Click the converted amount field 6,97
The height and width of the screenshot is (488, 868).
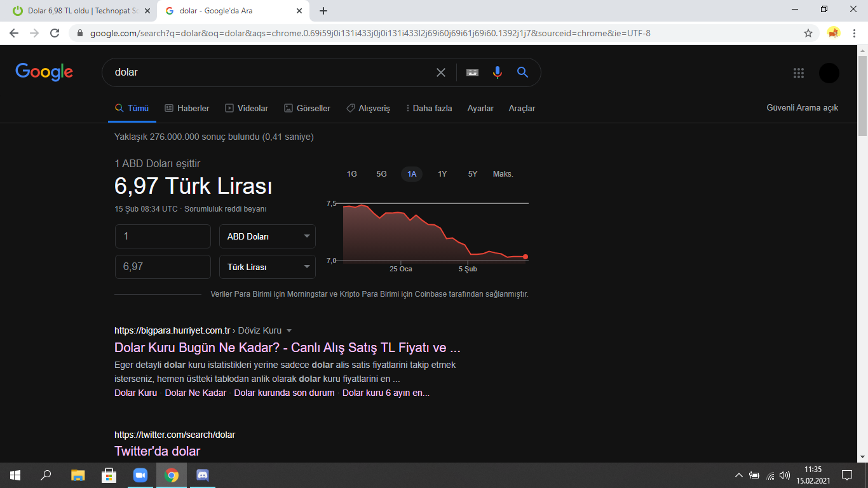(x=163, y=267)
